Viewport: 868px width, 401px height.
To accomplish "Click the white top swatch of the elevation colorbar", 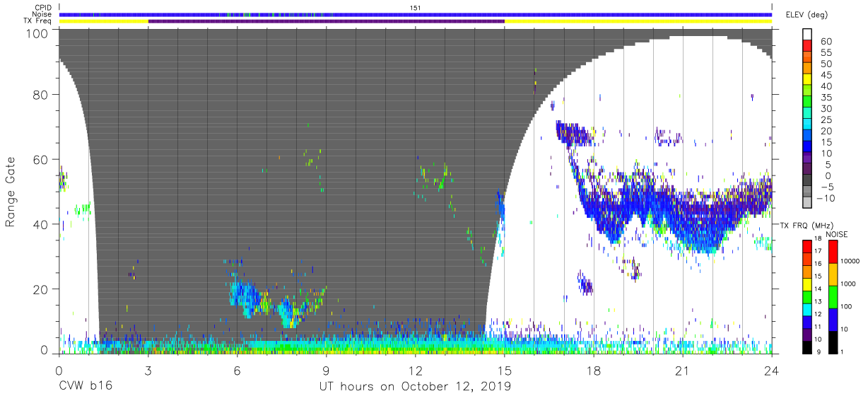I will coord(807,35).
